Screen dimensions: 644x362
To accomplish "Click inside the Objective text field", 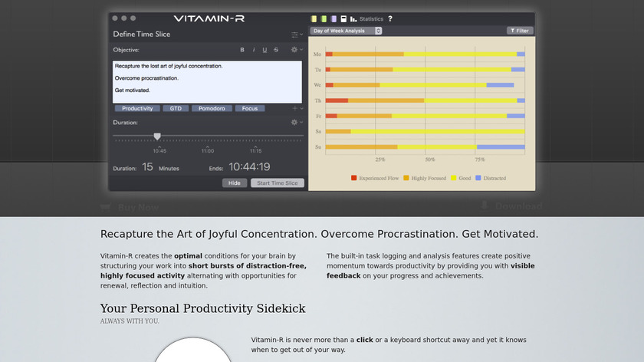I will tap(208, 82).
